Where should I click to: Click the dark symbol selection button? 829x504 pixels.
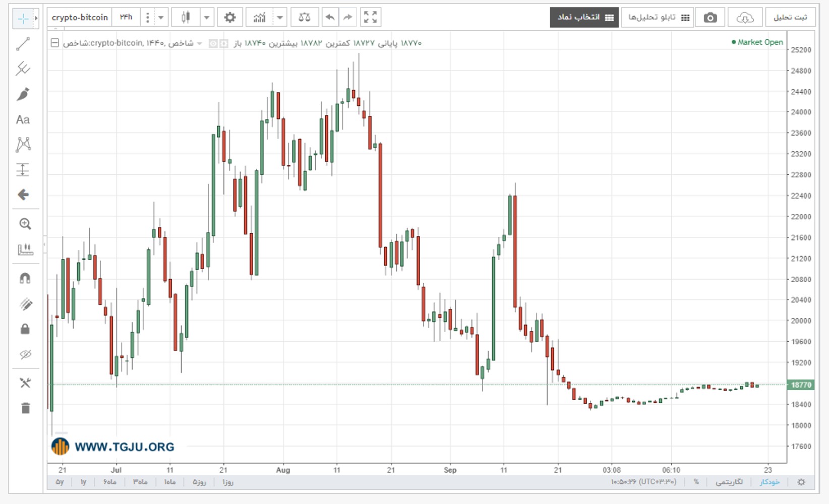[584, 18]
